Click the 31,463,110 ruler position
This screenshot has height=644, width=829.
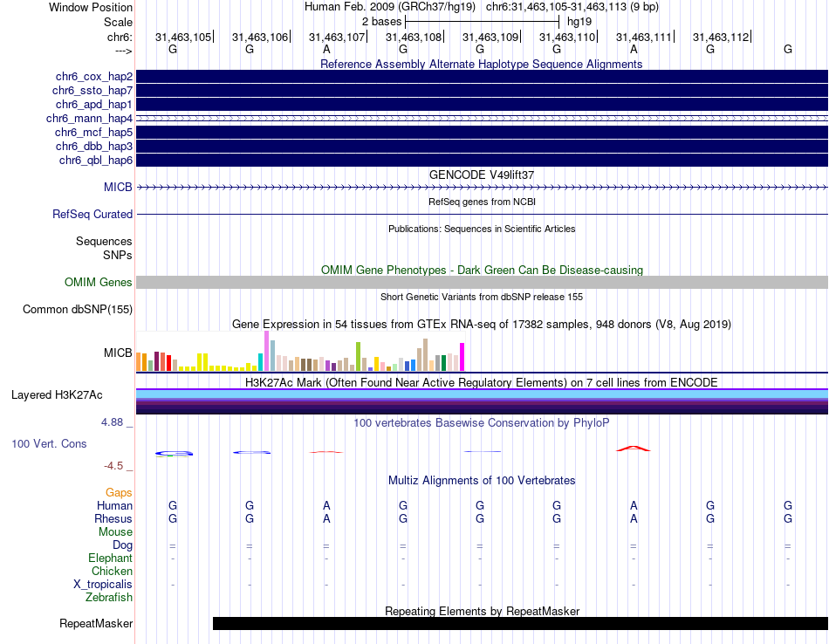(567, 37)
